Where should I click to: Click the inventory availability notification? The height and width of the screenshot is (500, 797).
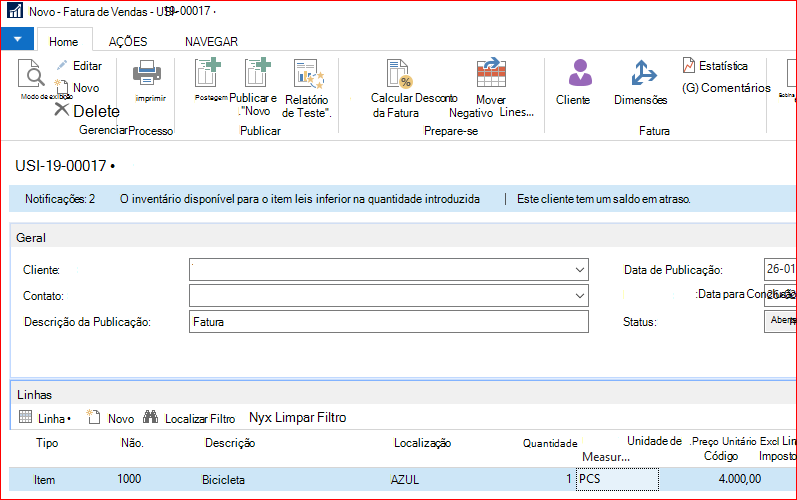click(299, 199)
